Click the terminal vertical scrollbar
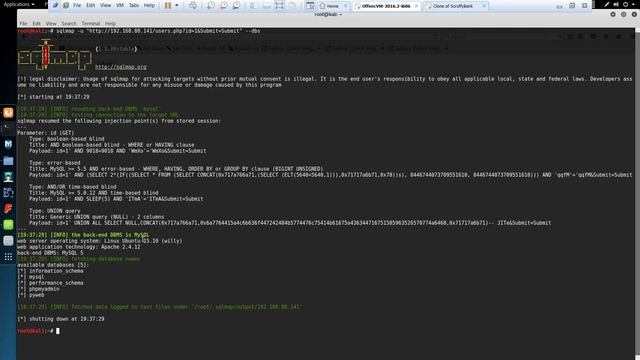 637,194
